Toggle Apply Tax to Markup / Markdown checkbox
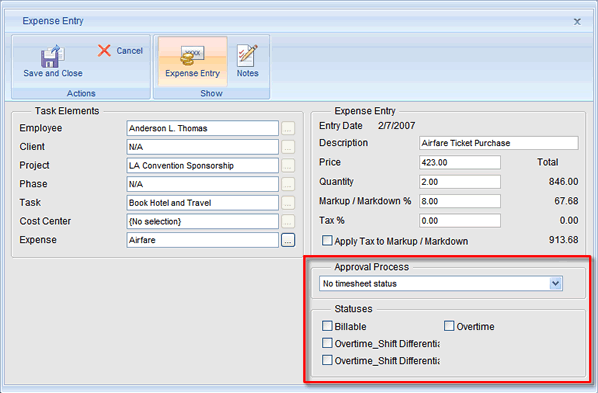The height and width of the screenshot is (393, 598). coord(327,240)
